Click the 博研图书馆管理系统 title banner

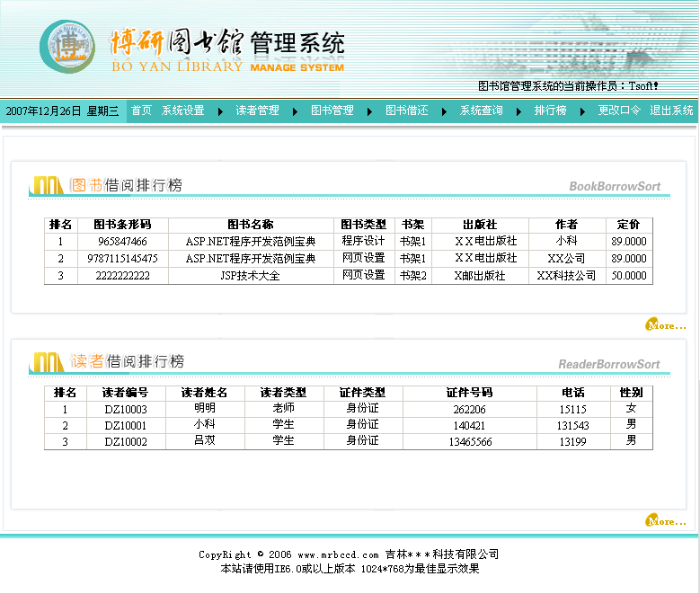tap(227, 50)
